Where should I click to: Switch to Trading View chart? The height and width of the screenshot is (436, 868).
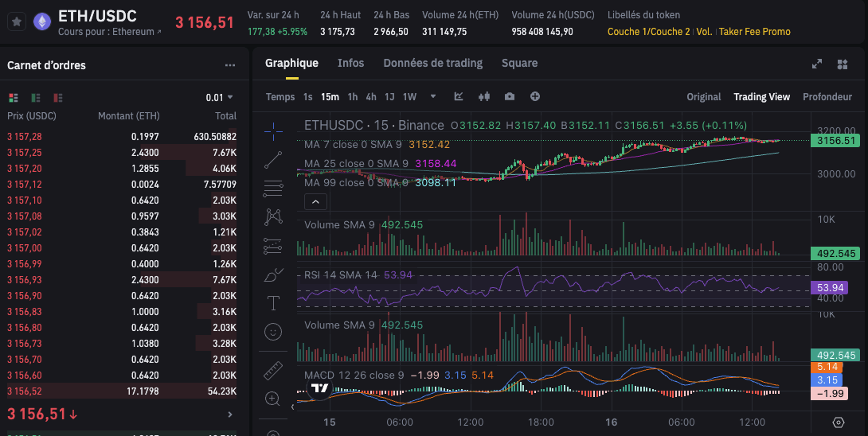click(x=762, y=97)
